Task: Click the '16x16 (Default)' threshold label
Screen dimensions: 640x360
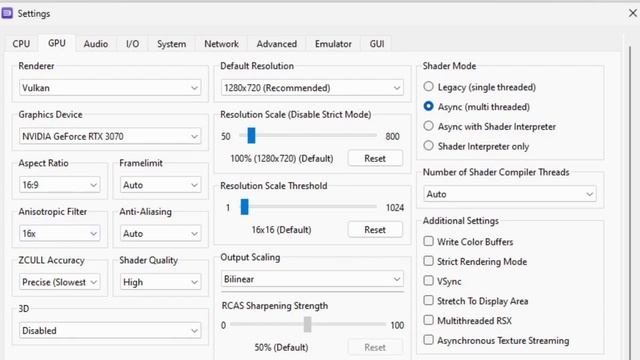Action: 281,230
